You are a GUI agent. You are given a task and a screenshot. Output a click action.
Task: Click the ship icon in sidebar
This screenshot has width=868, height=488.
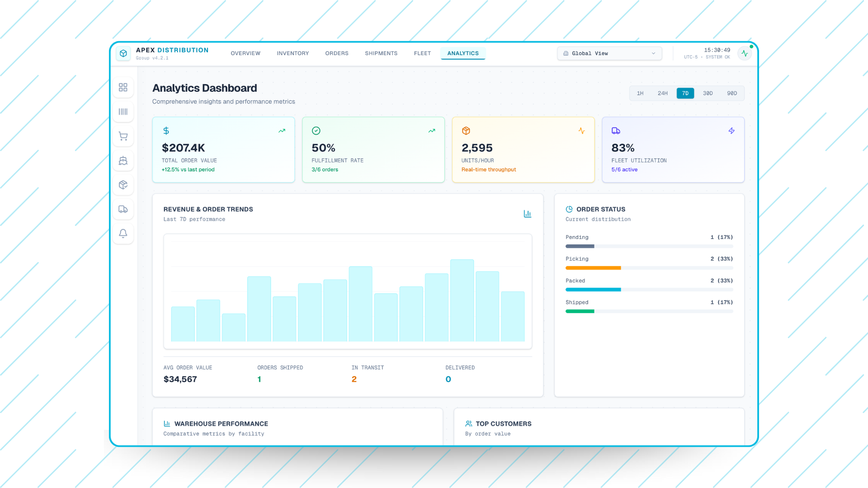point(123,160)
